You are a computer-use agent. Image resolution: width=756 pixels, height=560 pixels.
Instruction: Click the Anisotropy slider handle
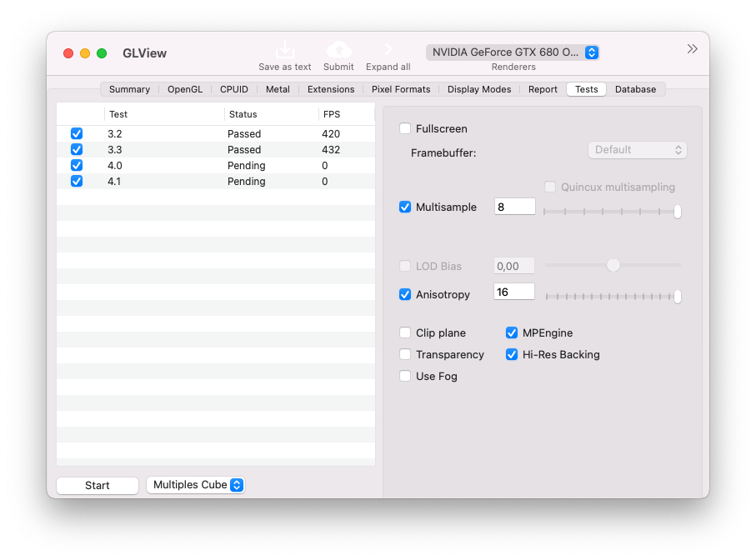(x=678, y=297)
